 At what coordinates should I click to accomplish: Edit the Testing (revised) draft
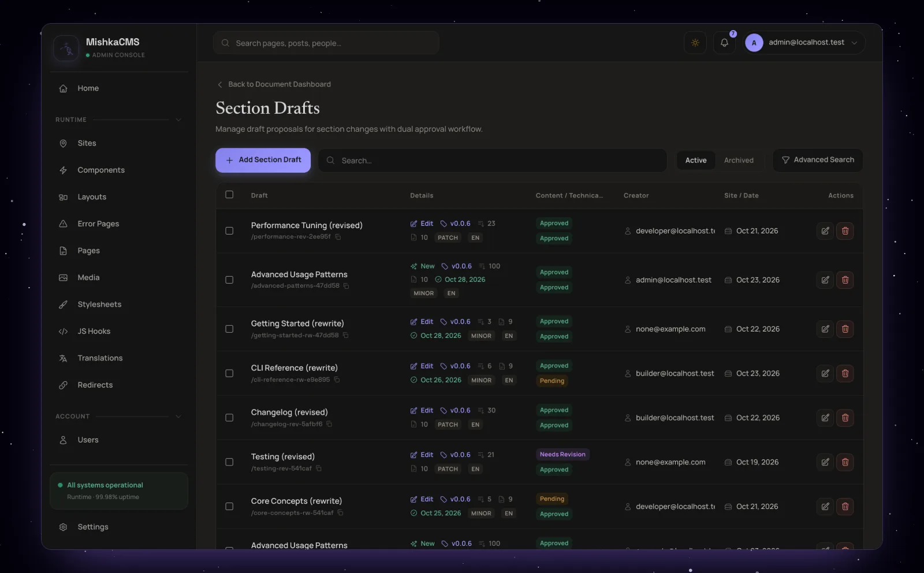825,462
